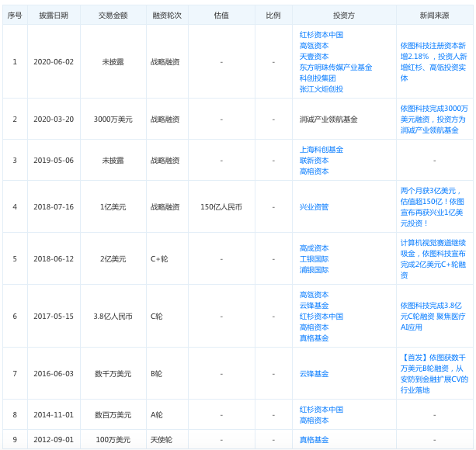Image resolution: width=476 pixels, height=450 pixels.
Task: Open news link 两个月获3亿美元
Action: (433, 207)
